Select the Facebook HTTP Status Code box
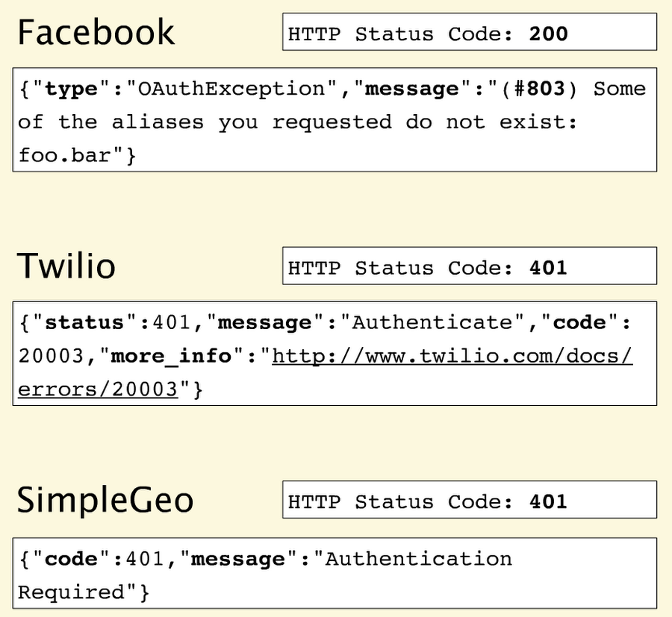672x617 pixels. tap(469, 34)
